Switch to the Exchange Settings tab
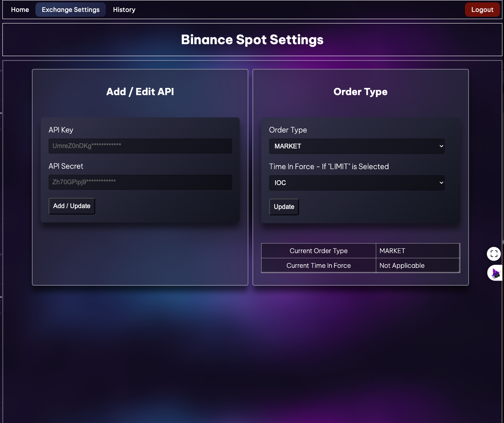Image resolution: width=504 pixels, height=423 pixels. [70, 10]
